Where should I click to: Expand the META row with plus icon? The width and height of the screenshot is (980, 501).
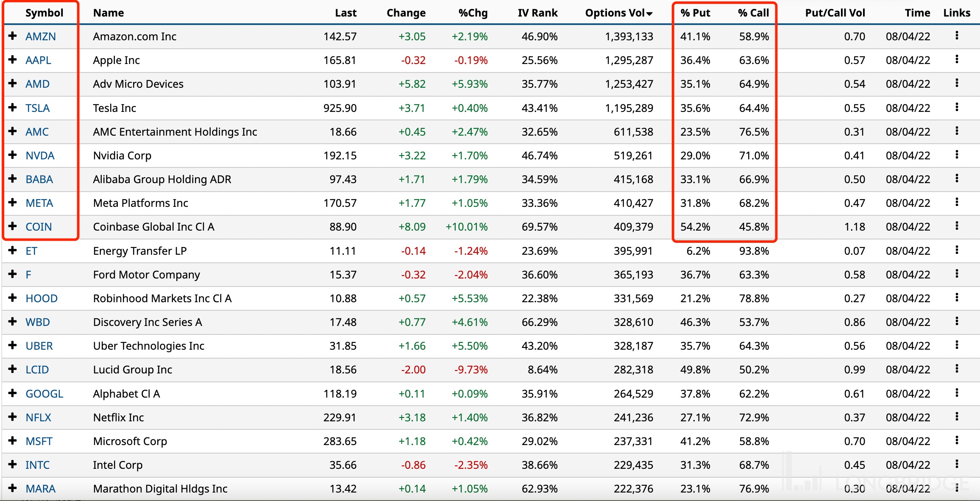coord(13,202)
